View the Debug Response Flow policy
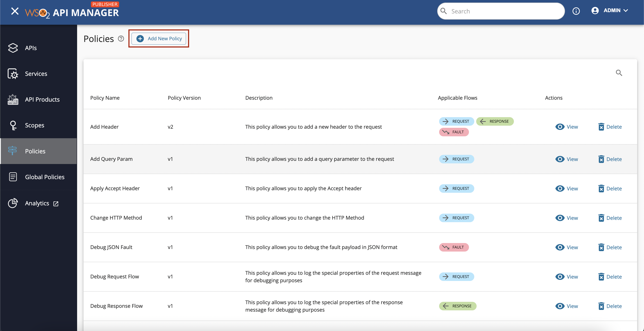The width and height of the screenshot is (644, 331). pos(567,306)
